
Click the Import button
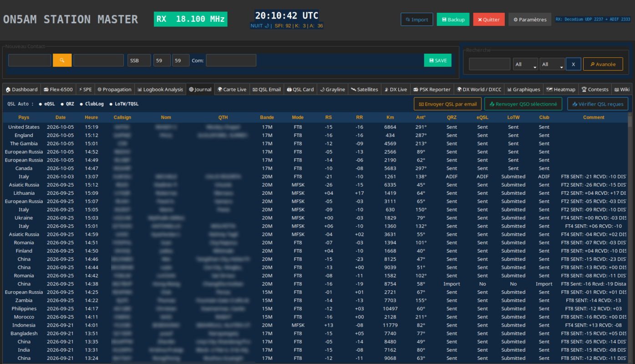tap(417, 20)
